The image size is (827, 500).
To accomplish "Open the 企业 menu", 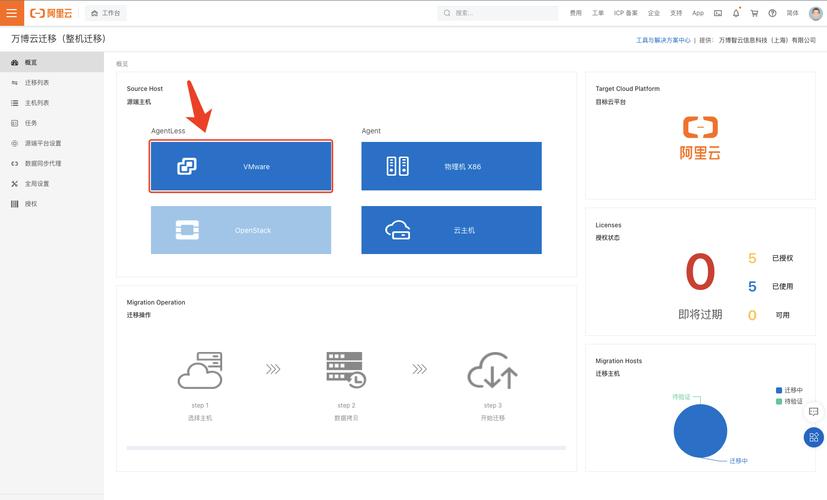I will coord(653,13).
